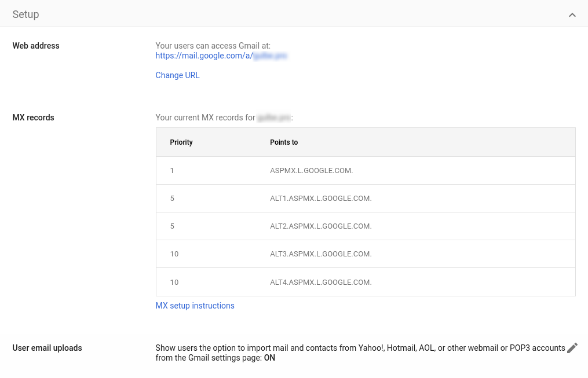588x378 pixels.
Task: Click the Change URL link
Action: [x=177, y=75]
